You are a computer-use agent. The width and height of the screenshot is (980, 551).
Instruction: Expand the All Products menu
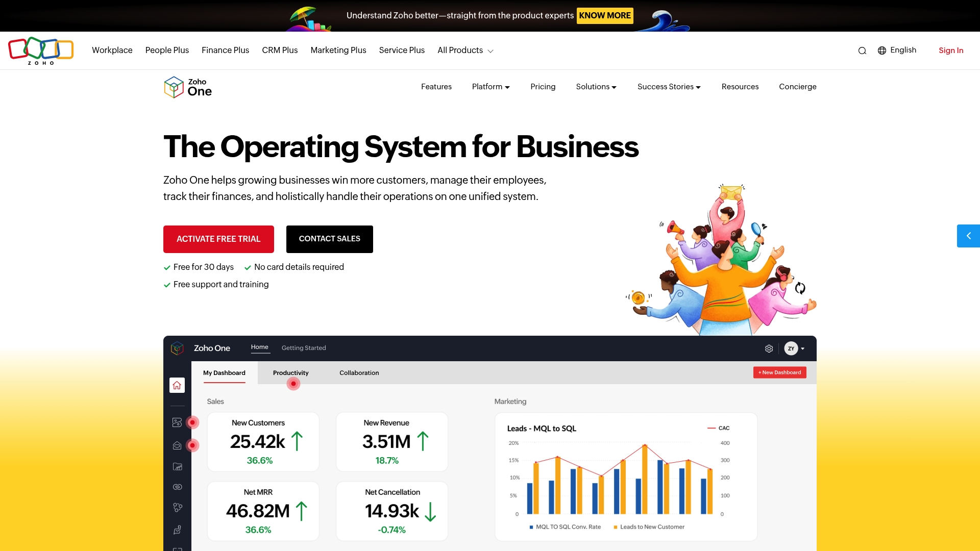pos(465,51)
